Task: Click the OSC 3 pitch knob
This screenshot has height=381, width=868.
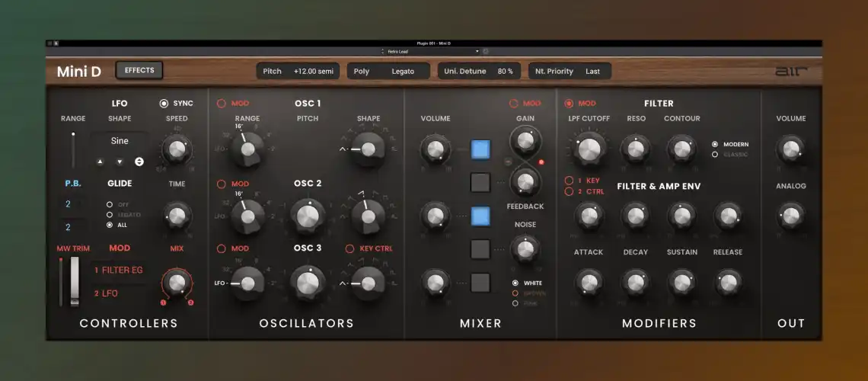Action: pyautogui.click(x=308, y=283)
